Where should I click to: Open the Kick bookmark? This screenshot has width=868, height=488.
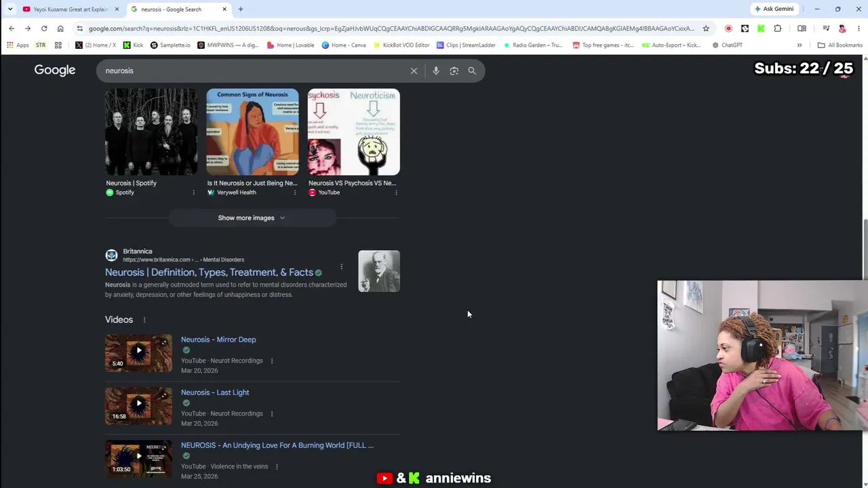134,45
